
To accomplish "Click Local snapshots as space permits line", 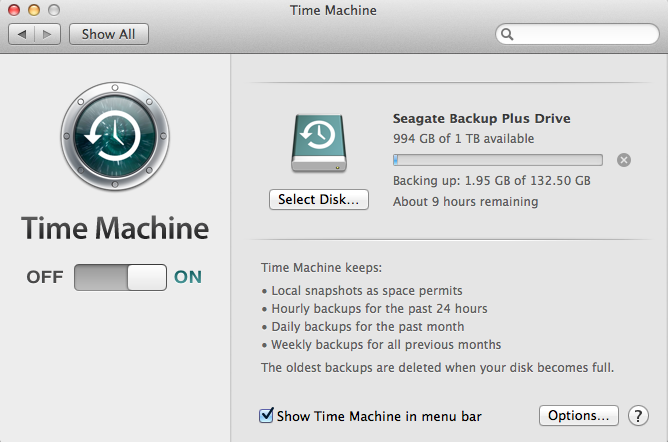I will [x=362, y=290].
